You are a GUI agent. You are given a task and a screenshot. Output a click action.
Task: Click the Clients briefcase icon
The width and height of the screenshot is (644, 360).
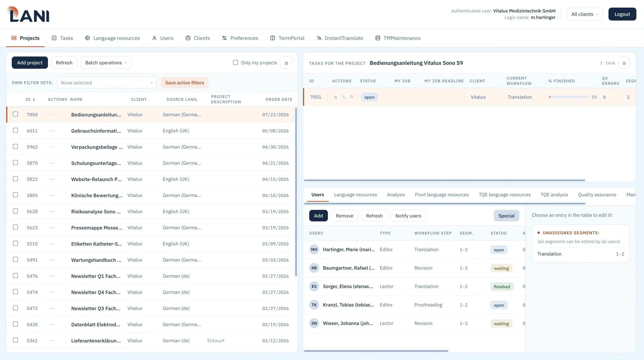pyautogui.click(x=188, y=38)
